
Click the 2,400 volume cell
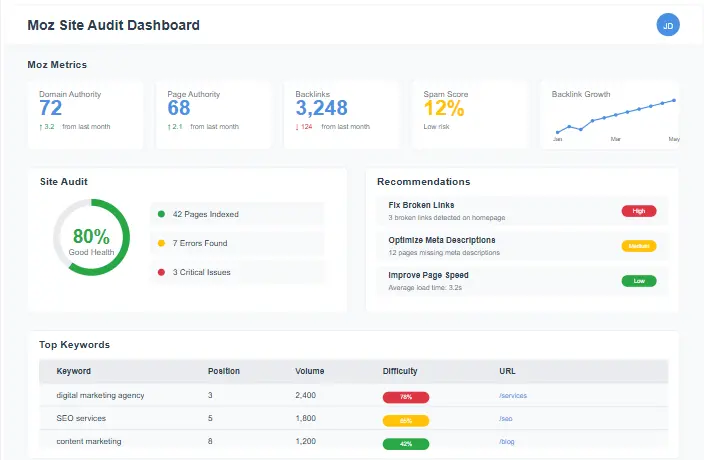pyautogui.click(x=305, y=395)
